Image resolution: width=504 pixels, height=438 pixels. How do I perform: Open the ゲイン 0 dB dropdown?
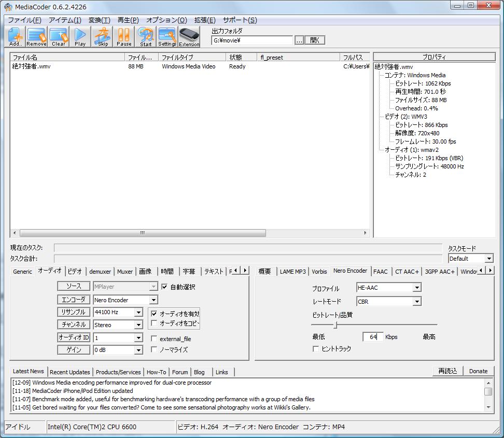pyautogui.click(x=138, y=350)
